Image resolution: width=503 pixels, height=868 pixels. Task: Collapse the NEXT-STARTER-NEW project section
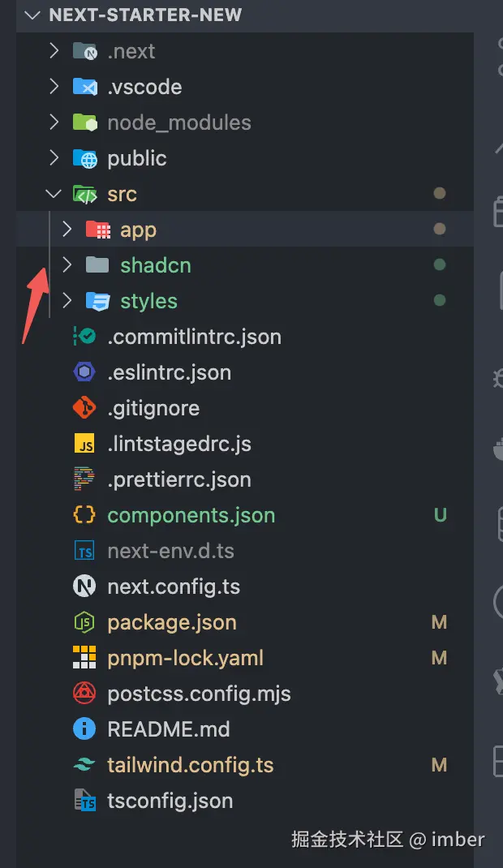click(x=32, y=15)
